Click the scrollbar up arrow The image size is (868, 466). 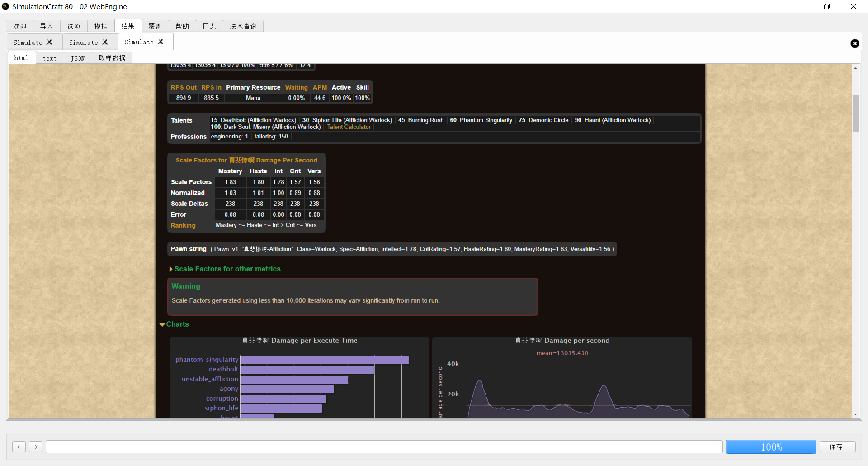tap(855, 68)
